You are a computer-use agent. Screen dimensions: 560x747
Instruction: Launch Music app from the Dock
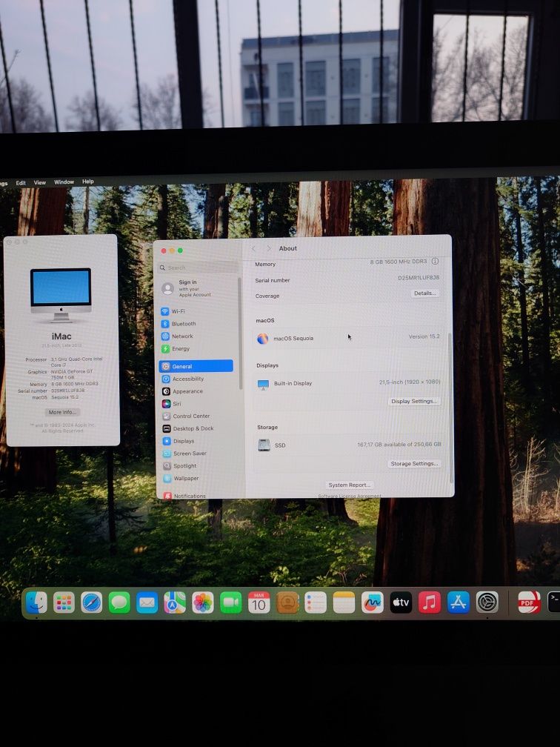(x=430, y=602)
